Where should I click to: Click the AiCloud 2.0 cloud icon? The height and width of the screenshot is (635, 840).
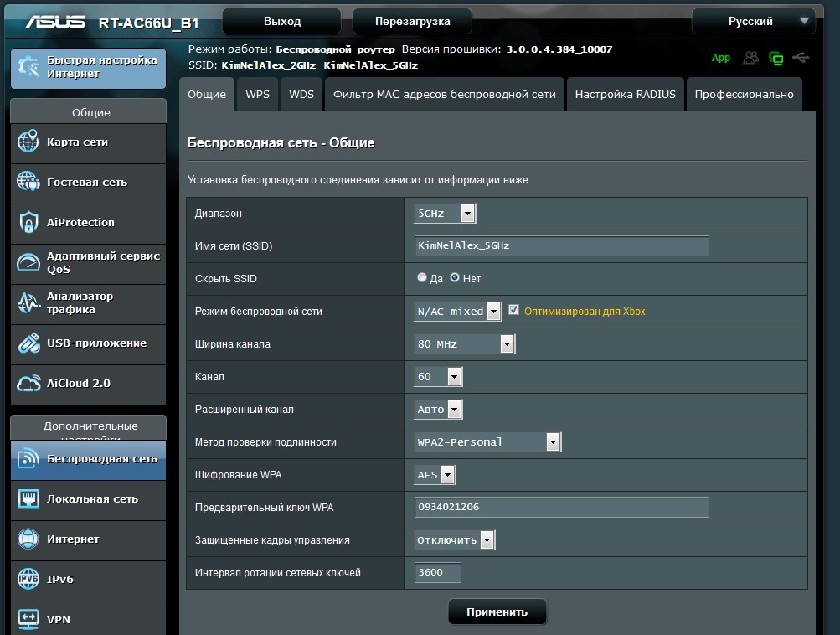28,383
